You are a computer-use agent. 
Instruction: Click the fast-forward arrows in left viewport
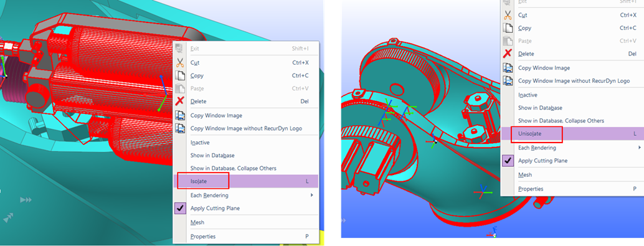[26, 200]
